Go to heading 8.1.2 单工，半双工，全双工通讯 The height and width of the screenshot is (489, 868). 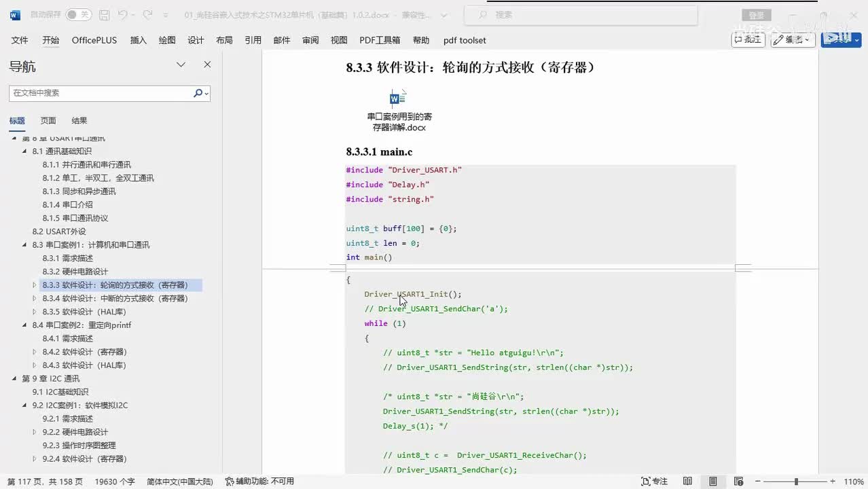coord(98,178)
